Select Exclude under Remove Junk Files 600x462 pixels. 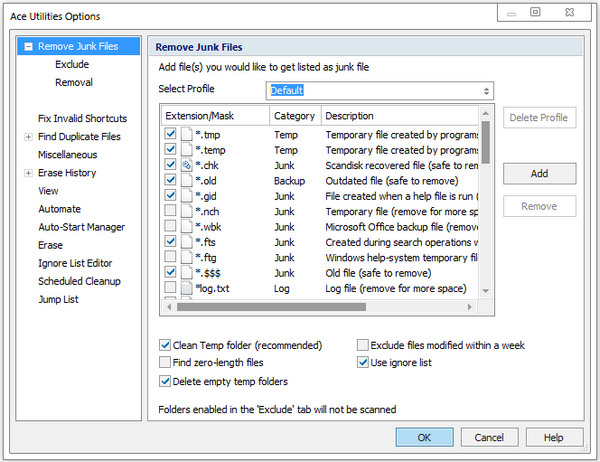[x=72, y=64]
